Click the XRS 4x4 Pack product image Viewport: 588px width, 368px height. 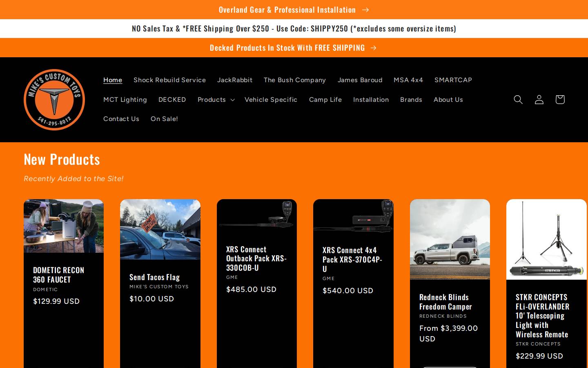point(353,216)
